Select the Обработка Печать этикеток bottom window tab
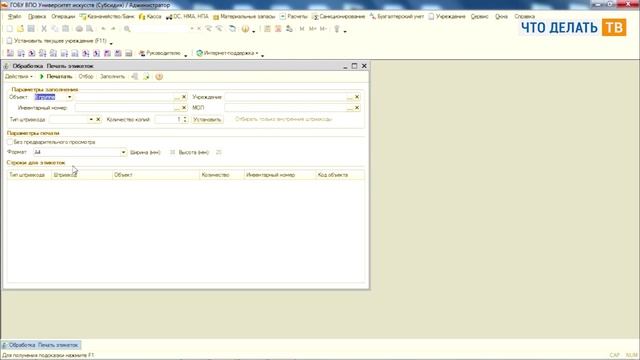Image resolution: width=640 pixels, height=360 pixels. pos(41,345)
